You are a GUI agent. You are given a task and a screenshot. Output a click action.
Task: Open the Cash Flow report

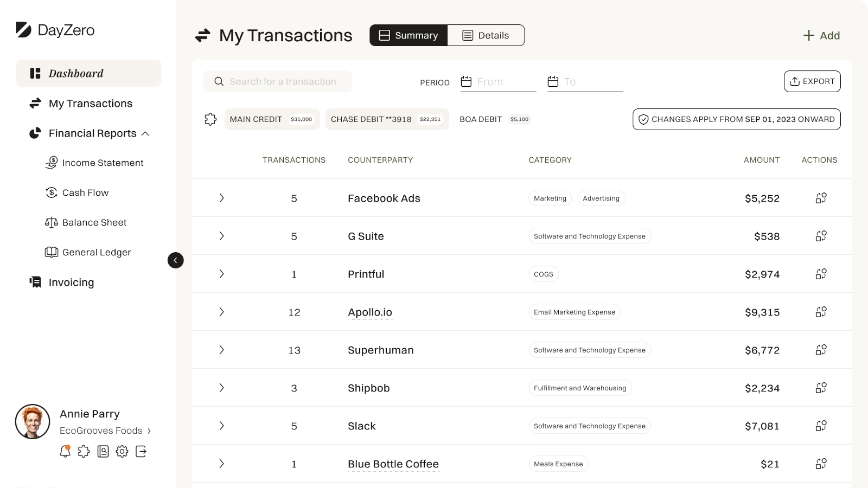coord(77,192)
